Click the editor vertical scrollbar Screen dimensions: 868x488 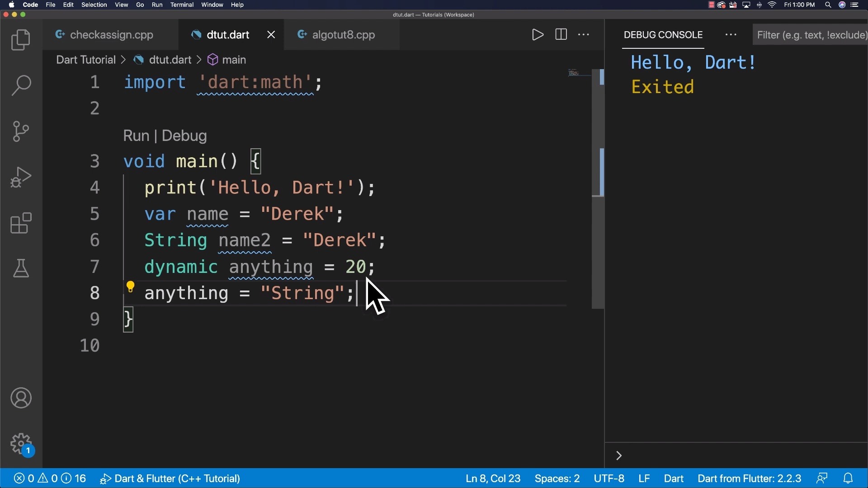[x=598, y=189]
